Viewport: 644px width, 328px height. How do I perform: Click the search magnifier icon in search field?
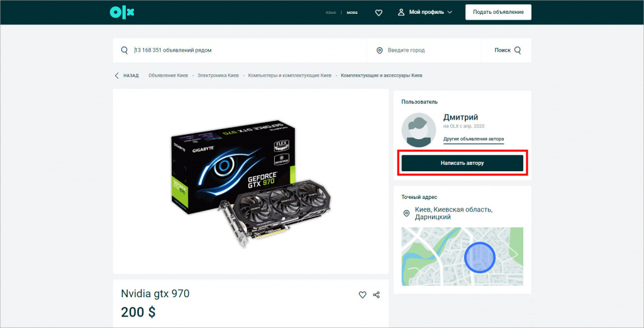click(125, 50)
